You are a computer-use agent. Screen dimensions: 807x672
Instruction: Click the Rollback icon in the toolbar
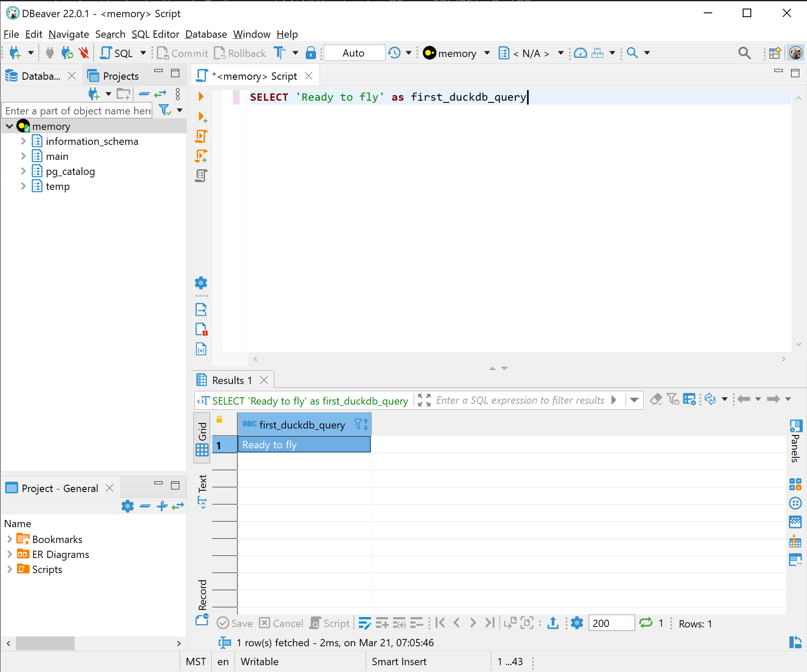point(220,53)
